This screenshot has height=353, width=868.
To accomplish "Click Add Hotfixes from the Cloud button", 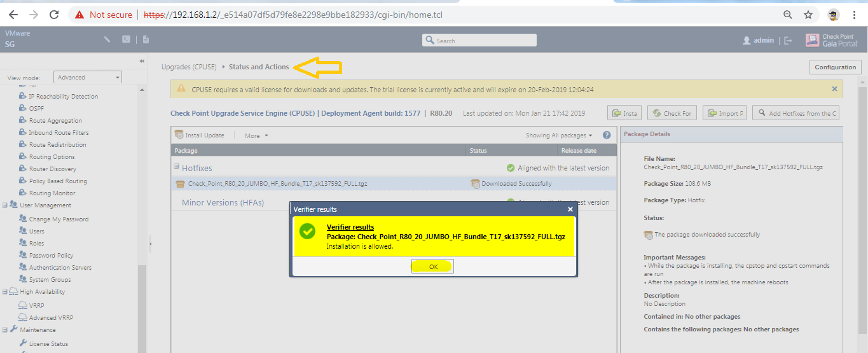I will [796, 113].
